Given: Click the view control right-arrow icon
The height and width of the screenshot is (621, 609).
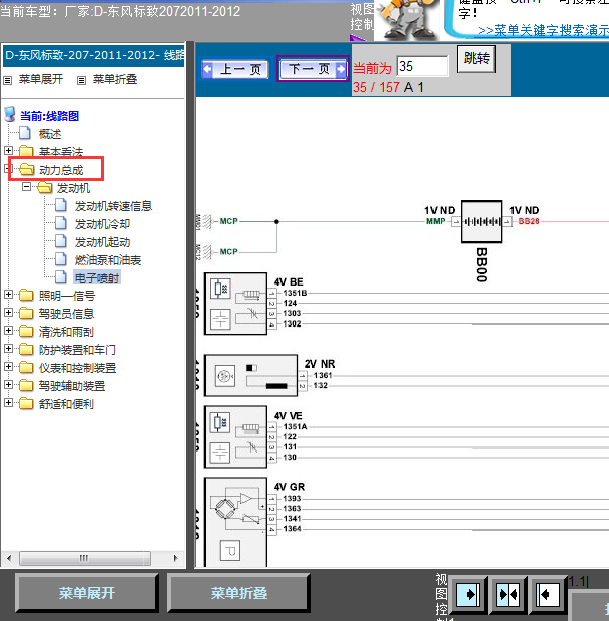Looking at the screenshot, I should tap(468, 594).
